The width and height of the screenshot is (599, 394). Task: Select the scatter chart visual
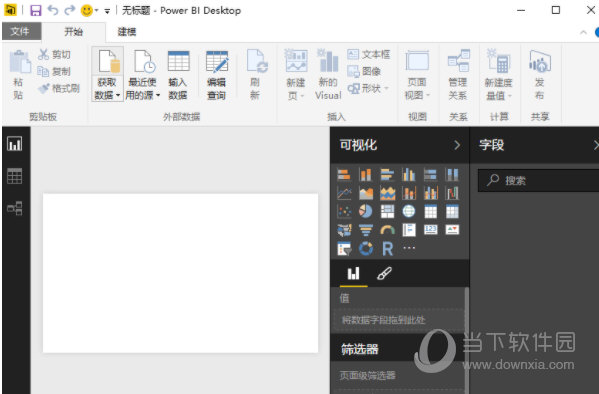344,211
